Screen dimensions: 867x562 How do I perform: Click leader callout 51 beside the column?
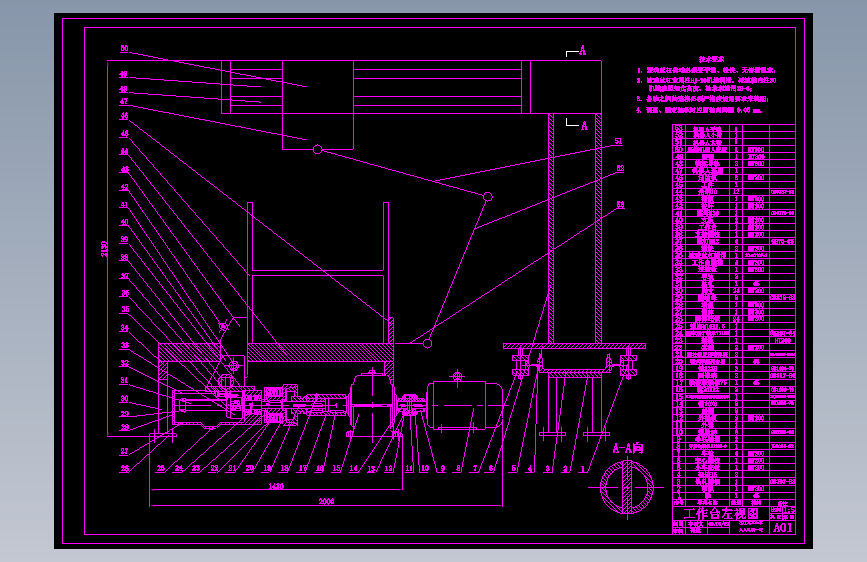[x=618, y=141]
